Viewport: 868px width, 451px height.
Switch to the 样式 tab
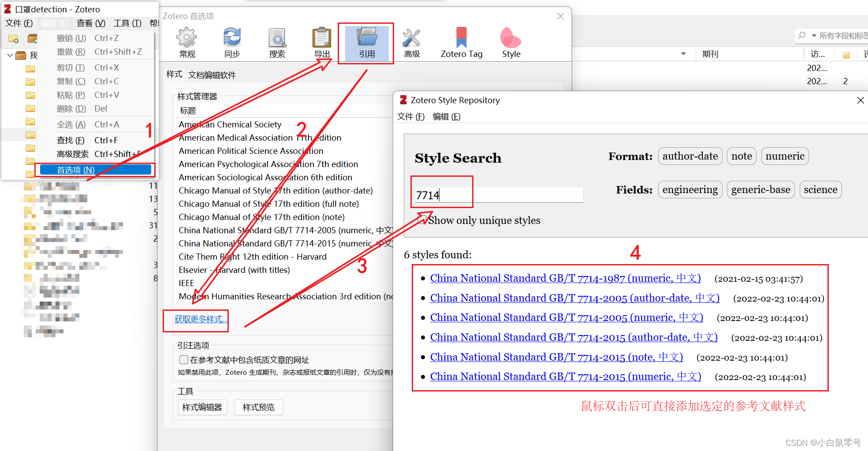(x=174, y=75)
